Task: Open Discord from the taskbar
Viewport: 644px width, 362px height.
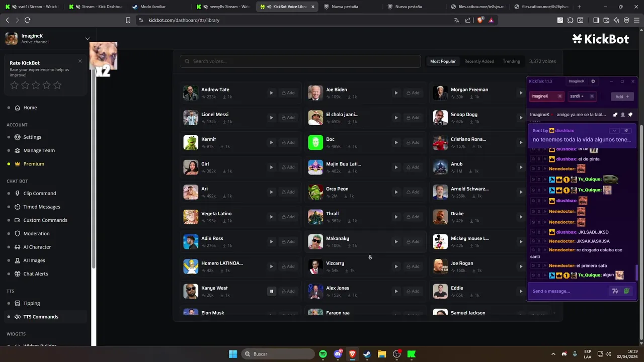Action: pyautogui.click(x=338, y=354)
